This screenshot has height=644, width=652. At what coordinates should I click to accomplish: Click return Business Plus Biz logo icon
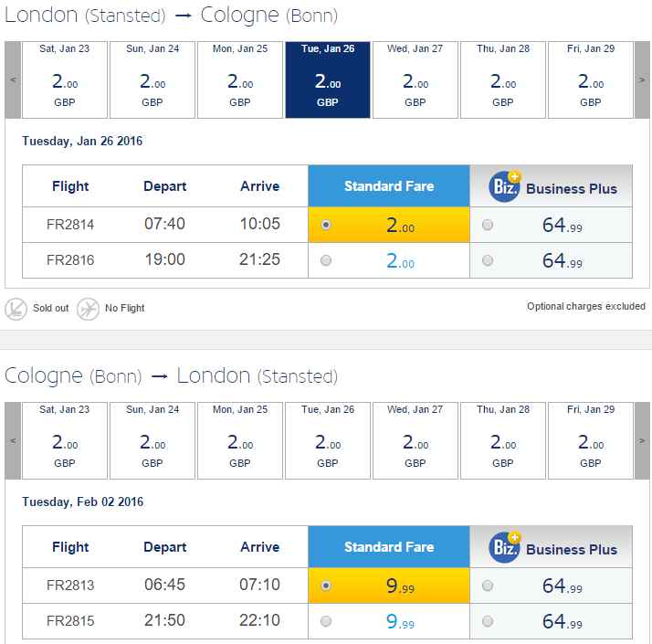tap(504, 547)
